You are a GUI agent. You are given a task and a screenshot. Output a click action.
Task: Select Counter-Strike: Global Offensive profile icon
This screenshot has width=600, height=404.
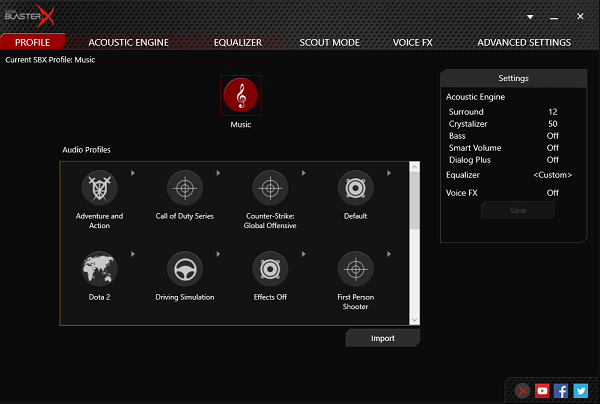[x=268, y=188]
